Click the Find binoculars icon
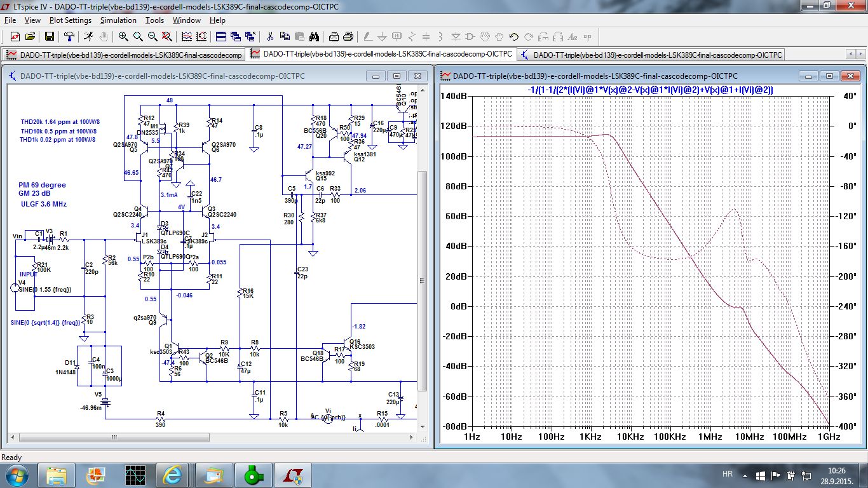 point(314,37)
